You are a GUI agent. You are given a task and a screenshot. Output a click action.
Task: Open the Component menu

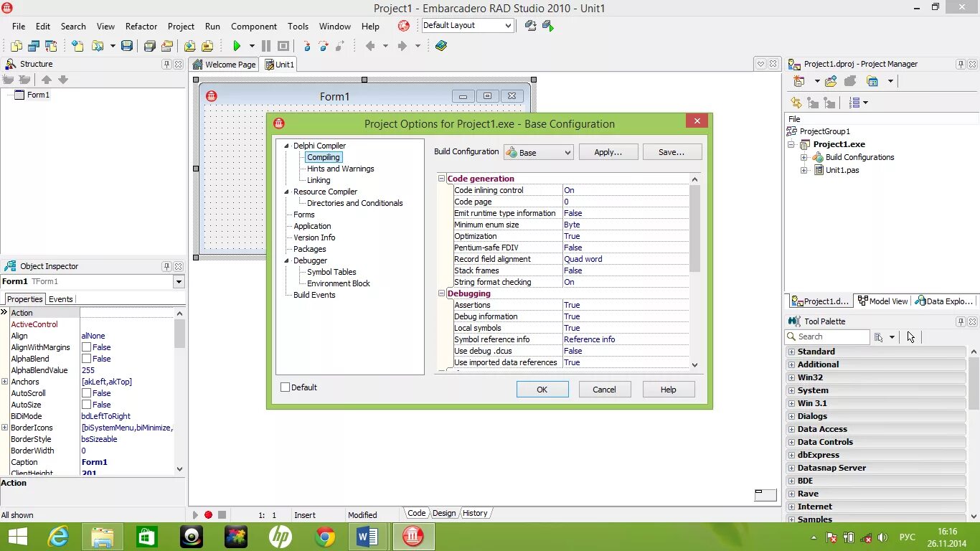[254, 27]
